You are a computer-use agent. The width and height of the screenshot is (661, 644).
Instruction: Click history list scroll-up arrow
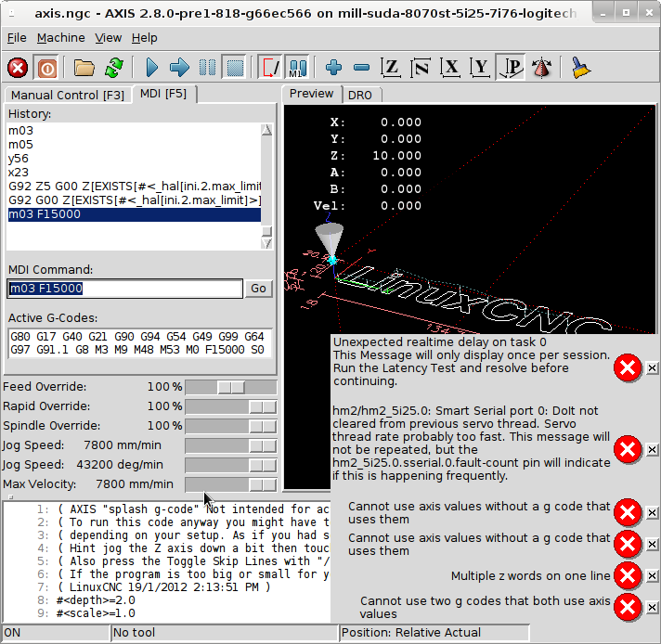tap(266, 130)
